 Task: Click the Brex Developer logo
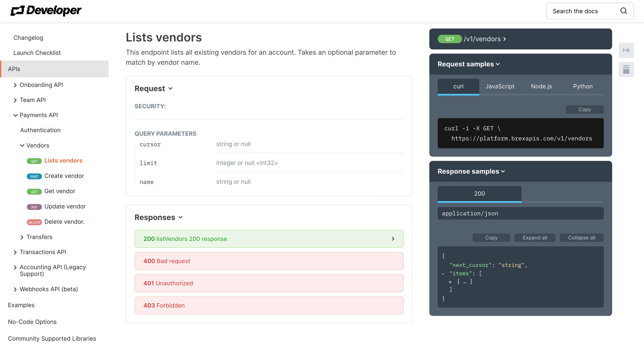coord(46,10)
